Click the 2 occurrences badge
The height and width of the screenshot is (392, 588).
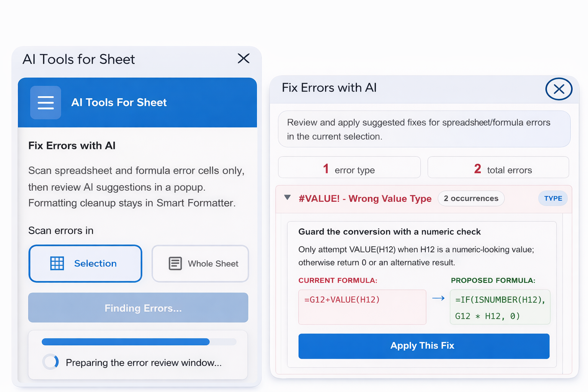coord(471,198)
